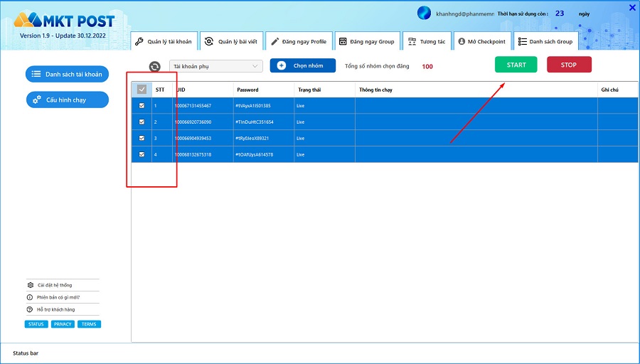Select the Tương tác tab
Viewport: 640px width, 364px height.
427,41
